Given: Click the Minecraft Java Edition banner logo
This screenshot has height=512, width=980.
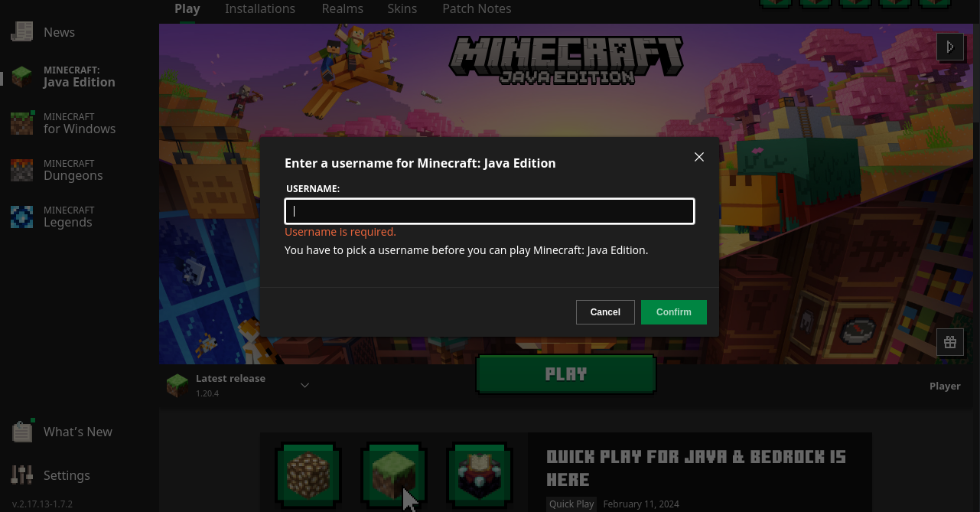Looking at the screenshot, I should click(565, 60).
